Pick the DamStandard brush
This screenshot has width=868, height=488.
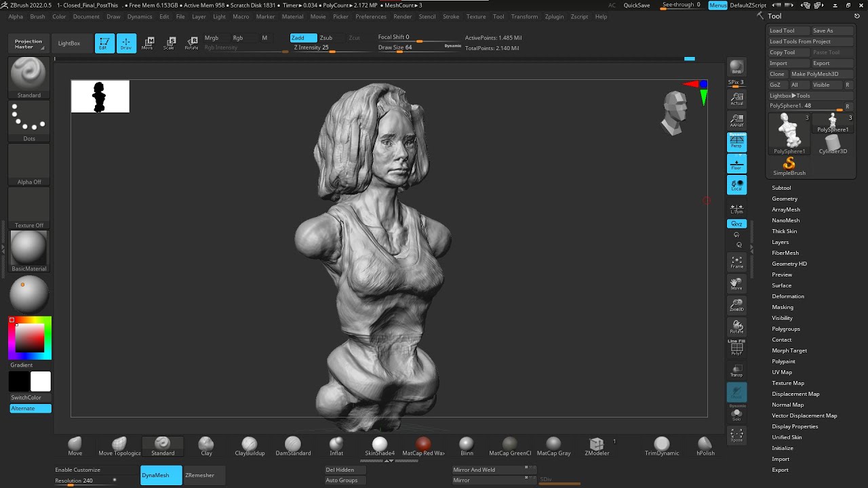coord(293,445)
